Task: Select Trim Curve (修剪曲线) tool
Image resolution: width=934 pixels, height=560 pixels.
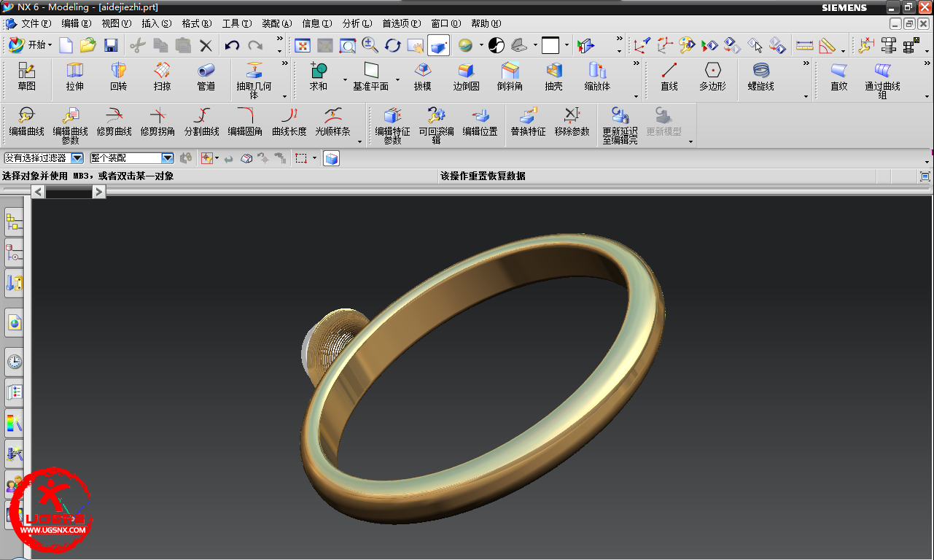Action: click(x=114, y=122)
